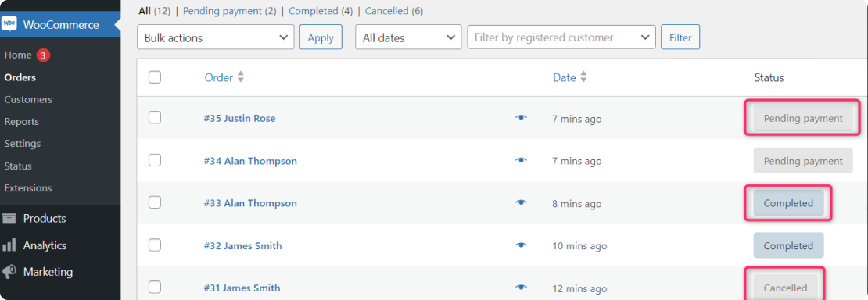
Task: Preview order #35 with eye icon
Action: click(520, 118)
